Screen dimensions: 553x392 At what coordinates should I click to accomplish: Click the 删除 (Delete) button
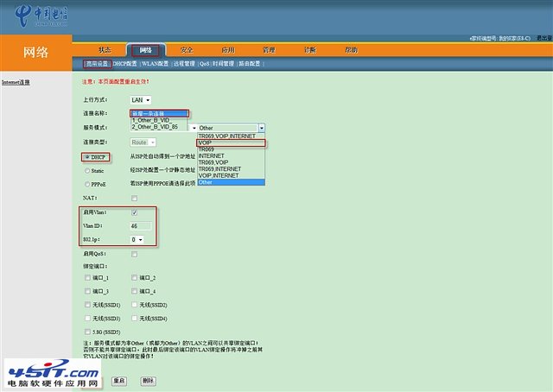pos(148,381)
